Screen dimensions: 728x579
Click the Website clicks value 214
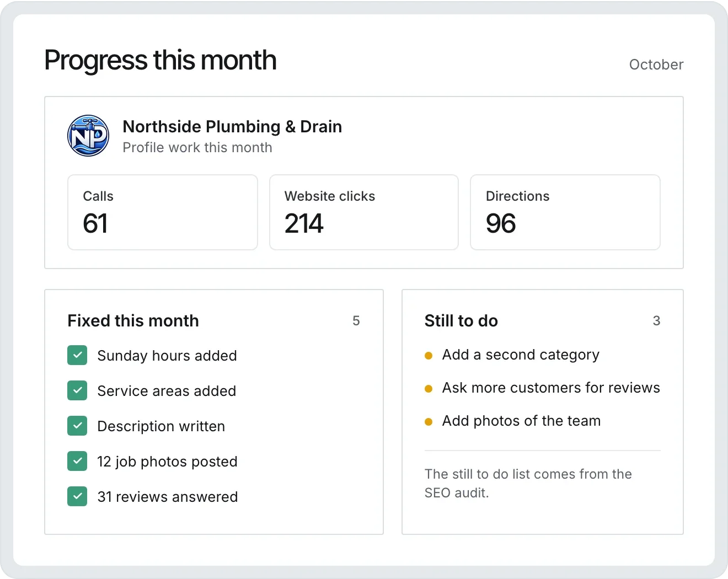tap(304, 223)
